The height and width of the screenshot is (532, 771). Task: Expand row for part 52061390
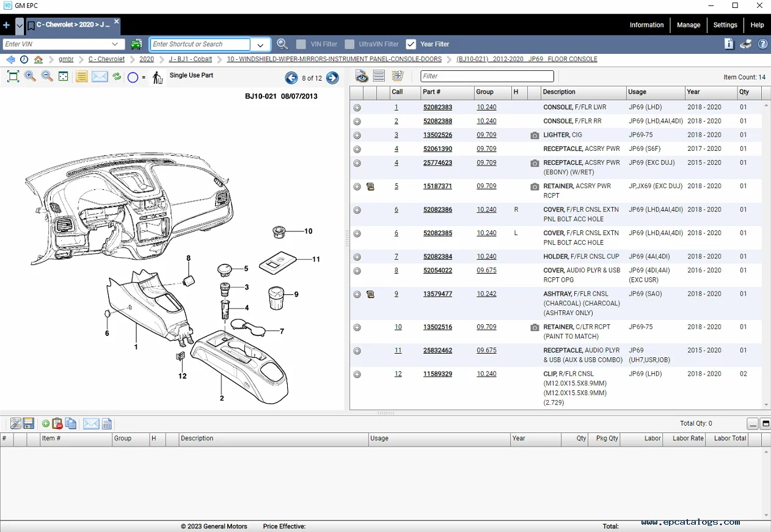click(357, 150)
